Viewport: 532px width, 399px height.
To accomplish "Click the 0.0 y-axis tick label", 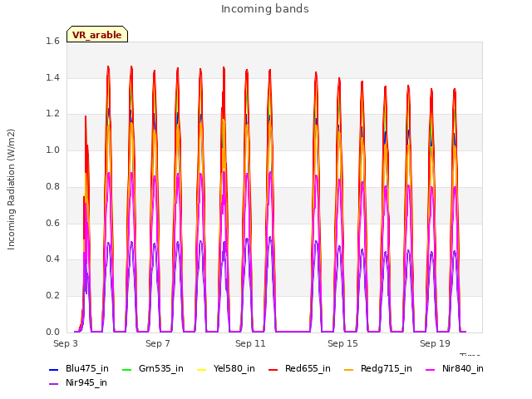I will coord(52,332).
